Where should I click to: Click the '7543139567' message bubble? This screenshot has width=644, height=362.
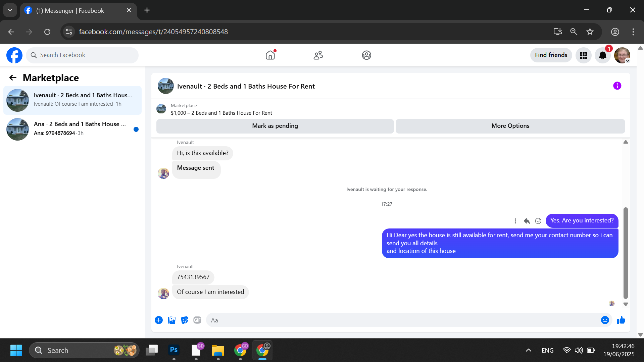tap(193, 277)
